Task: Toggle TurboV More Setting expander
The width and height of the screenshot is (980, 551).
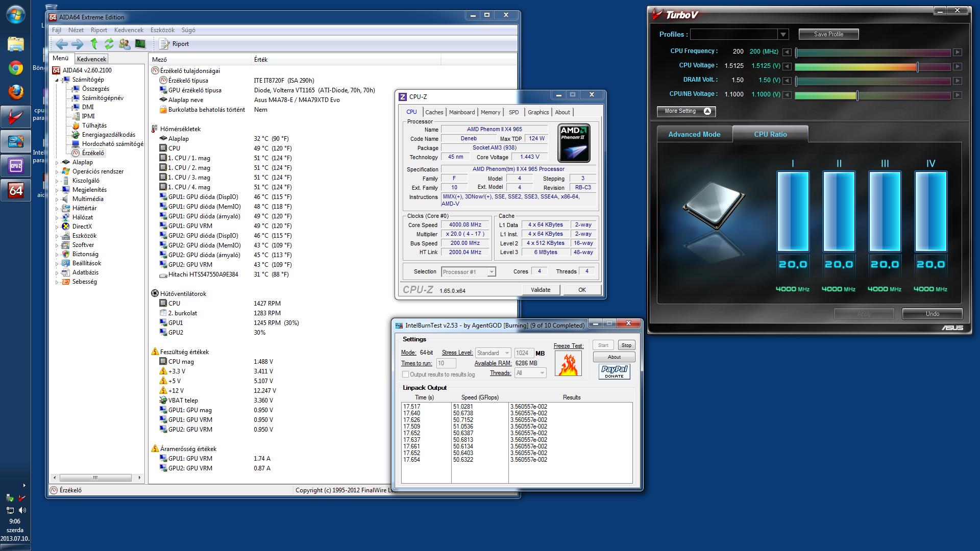Action: [686, 111]
